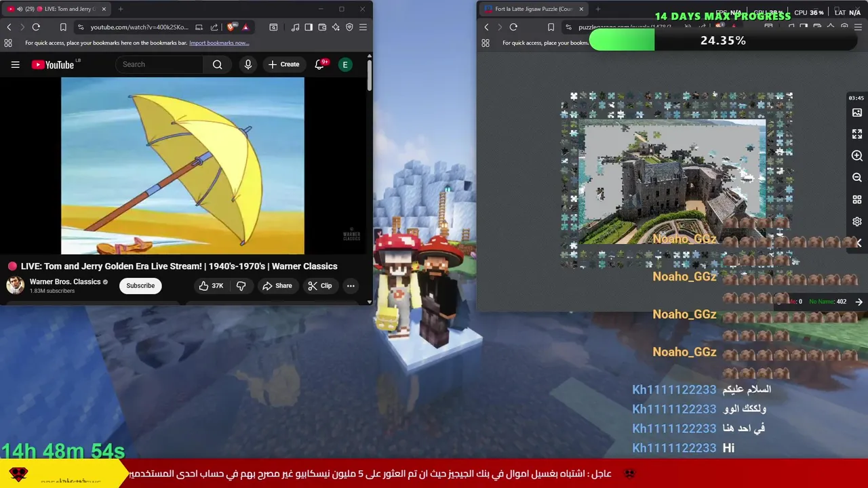This screenshot has width=868, height=488.
Task: Collapse the puzzle side toolbar chevron
Action: click(859, 243)
